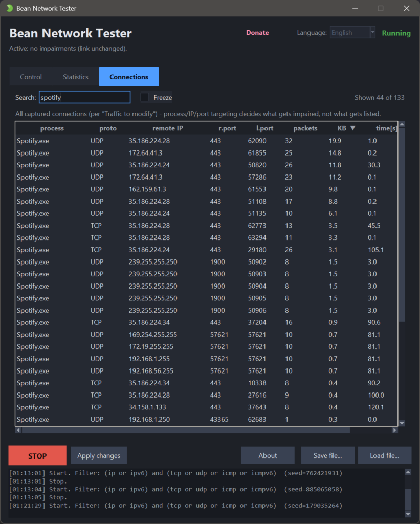Sort by l.port column header

pyautogui.click(x=264, y=128)
